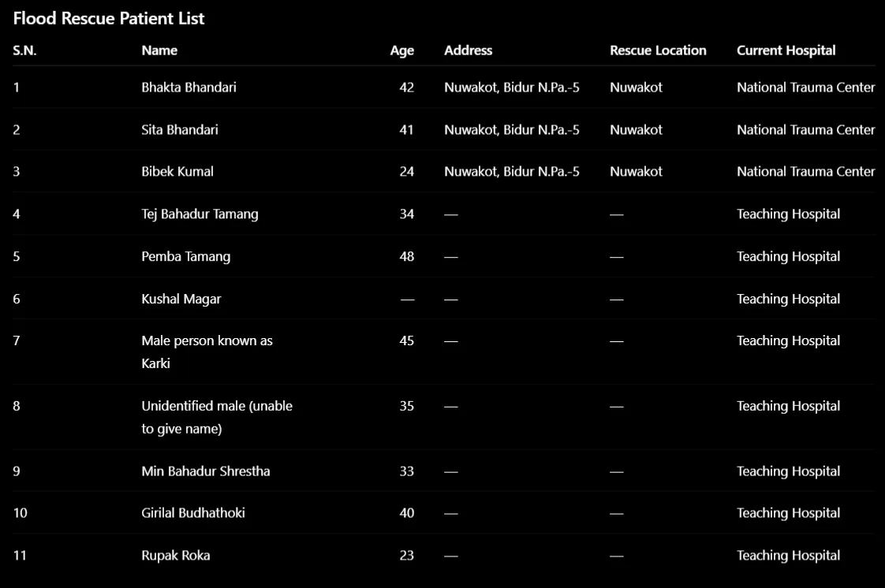Click the Current Hospital column header
This screenshot has width=885, height=588.
[786, 50]
